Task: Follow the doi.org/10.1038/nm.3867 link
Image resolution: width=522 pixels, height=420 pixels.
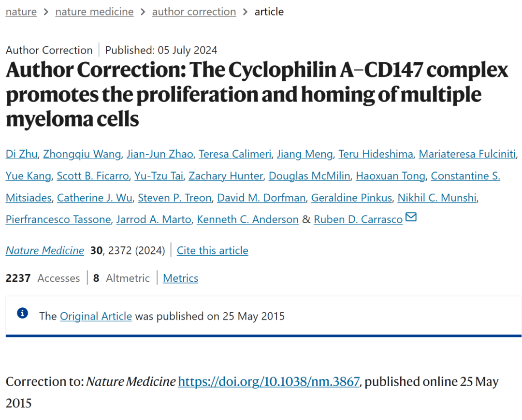Action: 269,381
